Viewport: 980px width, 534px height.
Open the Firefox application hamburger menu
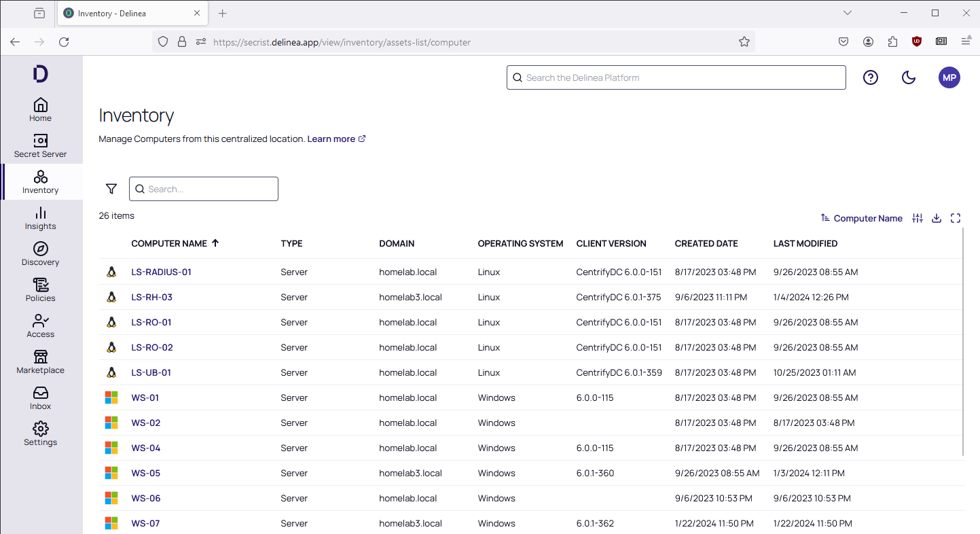pos(966,41)
